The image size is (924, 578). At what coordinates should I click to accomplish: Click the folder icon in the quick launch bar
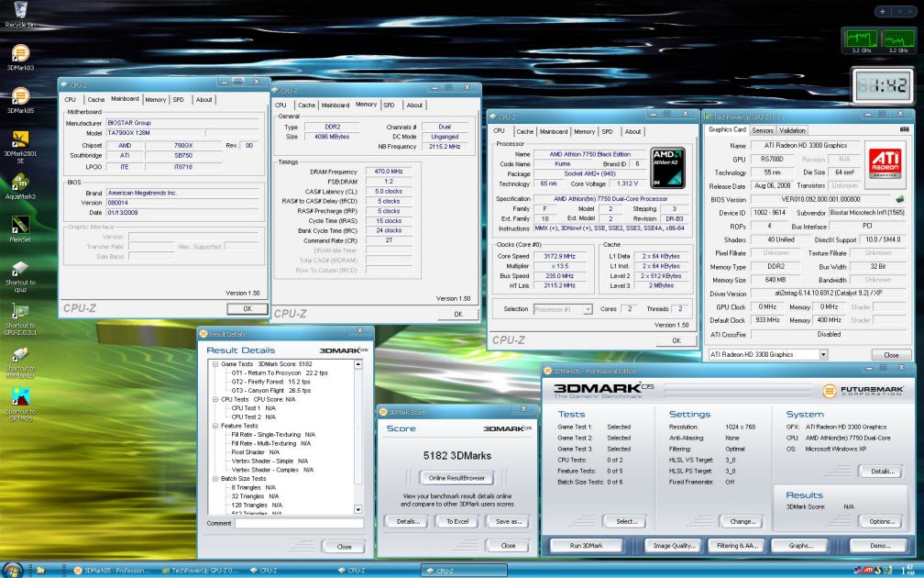[x=40, y=571]
